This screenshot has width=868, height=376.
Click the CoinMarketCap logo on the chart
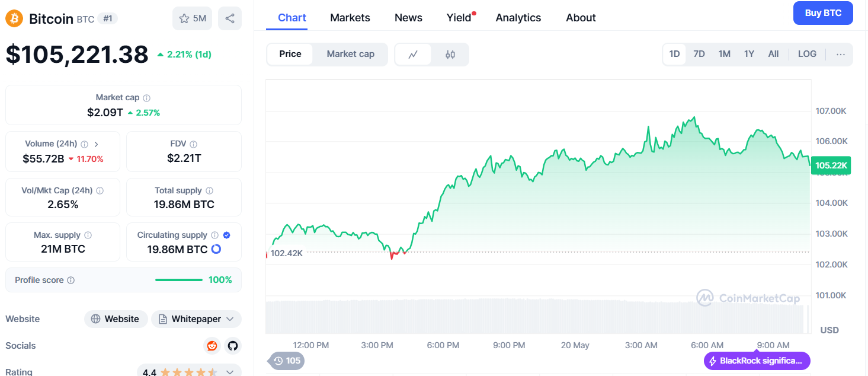748,298
